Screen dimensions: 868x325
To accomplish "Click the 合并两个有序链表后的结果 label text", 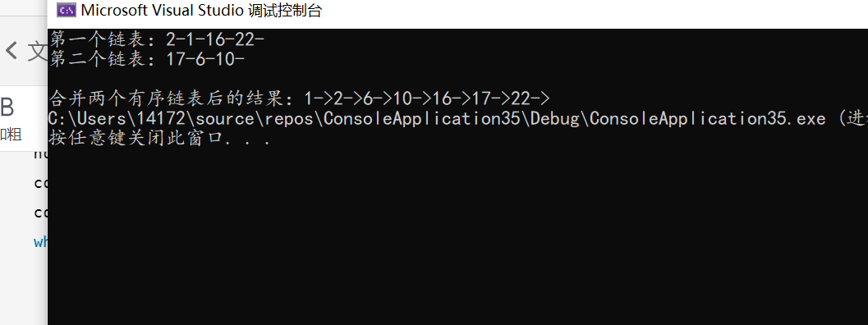I will [x=175, y=98].
